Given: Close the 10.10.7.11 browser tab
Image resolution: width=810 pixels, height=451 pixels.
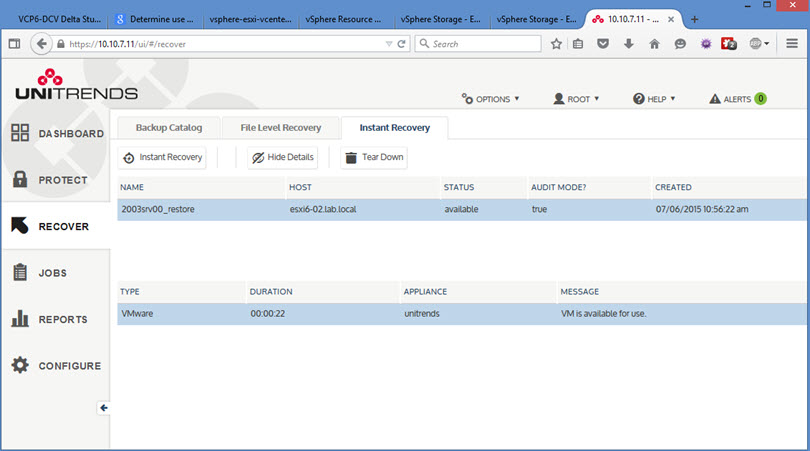Looking at the screenshot, I should point(671,19).
